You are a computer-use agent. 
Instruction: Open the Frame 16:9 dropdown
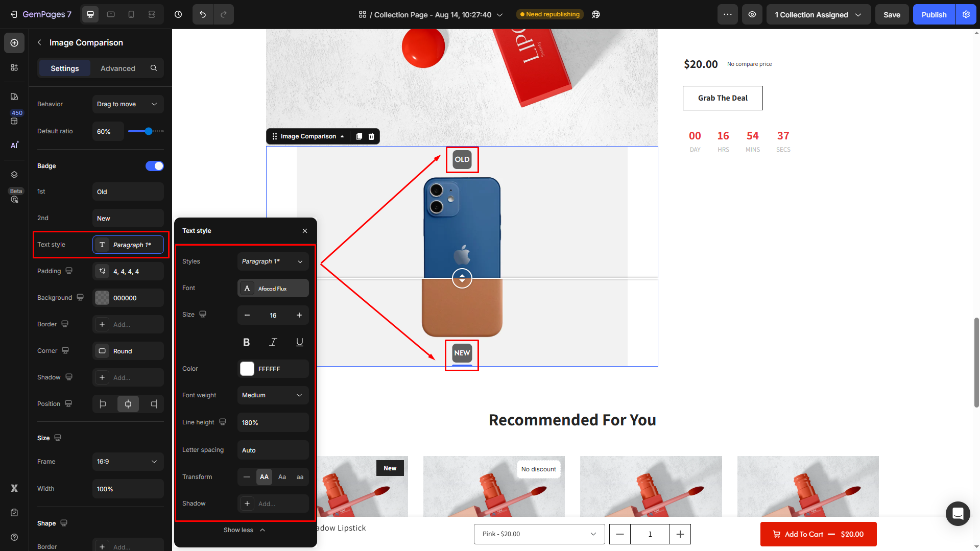(128, 462)
